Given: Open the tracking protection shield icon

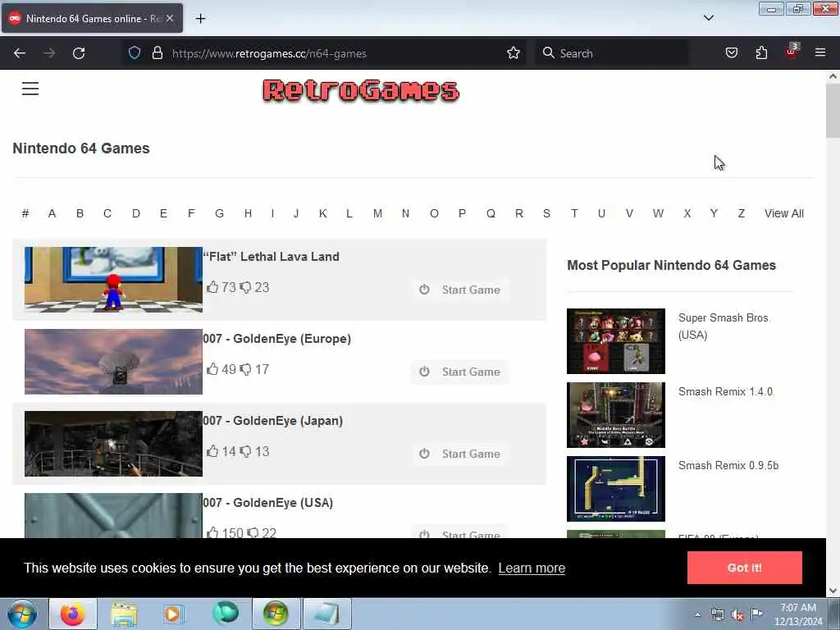Looking at the screenshot, I should 135,52.
